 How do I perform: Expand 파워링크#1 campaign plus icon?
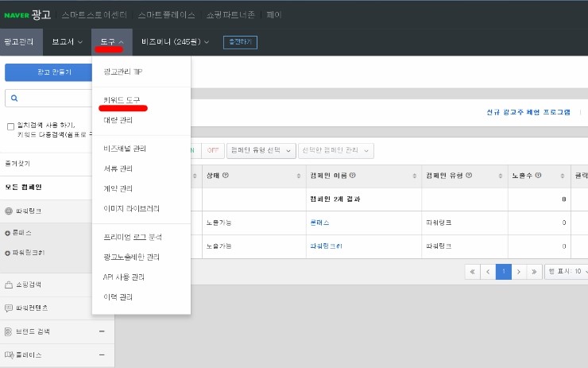pos(7,254)
